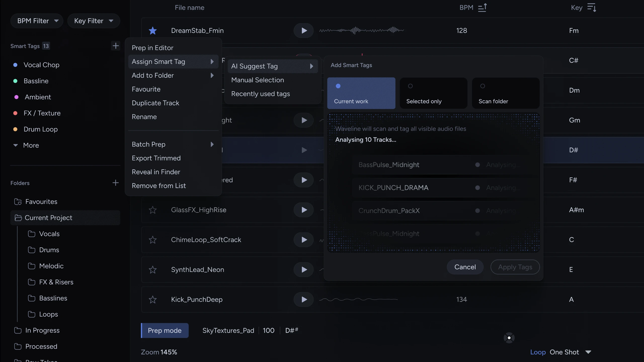Viewport: 644px width, 362px height.
Task: Open the Melodic subfolder
Action: (x=46, y=266)
